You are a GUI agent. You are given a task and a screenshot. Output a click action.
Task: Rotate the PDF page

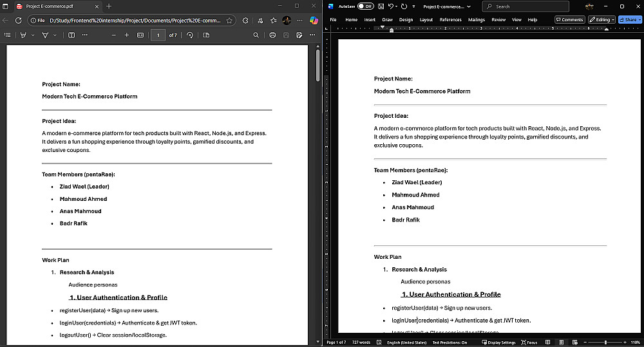pos(190,35)
